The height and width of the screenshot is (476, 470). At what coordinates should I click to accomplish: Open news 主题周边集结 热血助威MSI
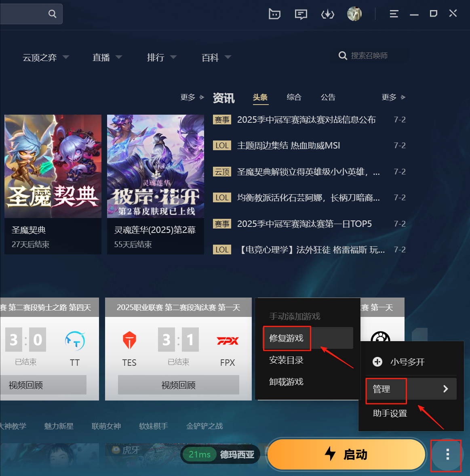(x=288, y=145)
